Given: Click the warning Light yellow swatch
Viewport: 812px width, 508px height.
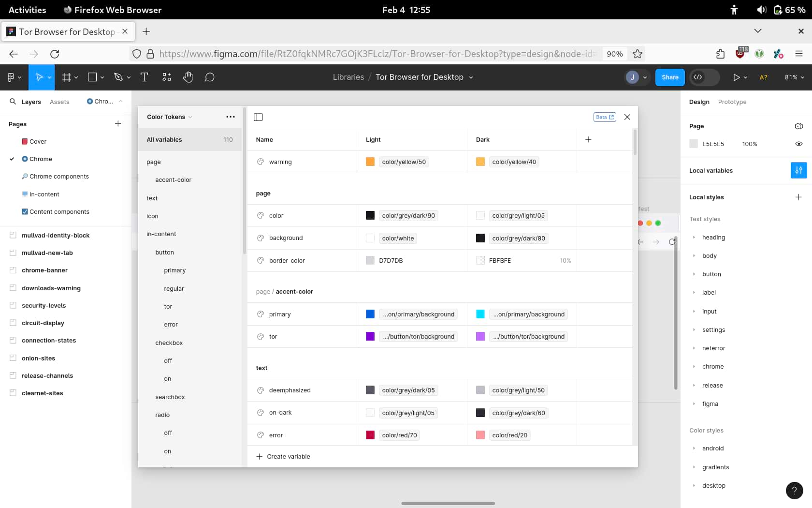Looking at the screenshot, I should pos(370,162).
